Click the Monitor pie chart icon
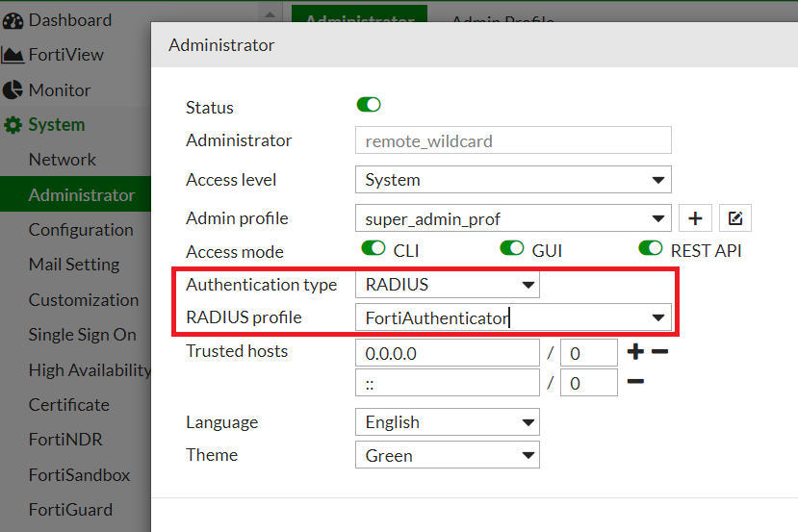Image resolution: width=798 pixels, height=532 pixels. click(13, 90)
